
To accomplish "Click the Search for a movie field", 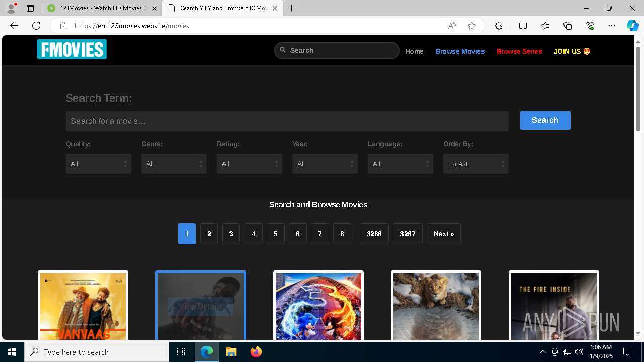I will coord(287,121).
